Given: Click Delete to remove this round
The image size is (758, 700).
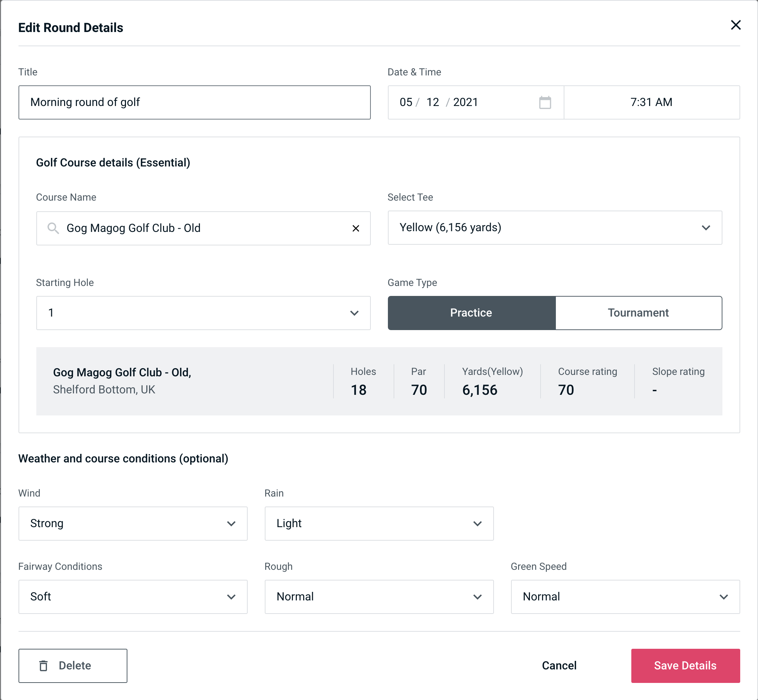Looking at the screenshot, I should click(x=73, y=666).
